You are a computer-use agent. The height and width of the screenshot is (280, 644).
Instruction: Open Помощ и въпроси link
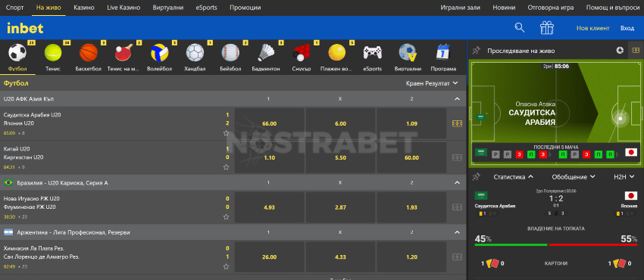coord(613,8)
